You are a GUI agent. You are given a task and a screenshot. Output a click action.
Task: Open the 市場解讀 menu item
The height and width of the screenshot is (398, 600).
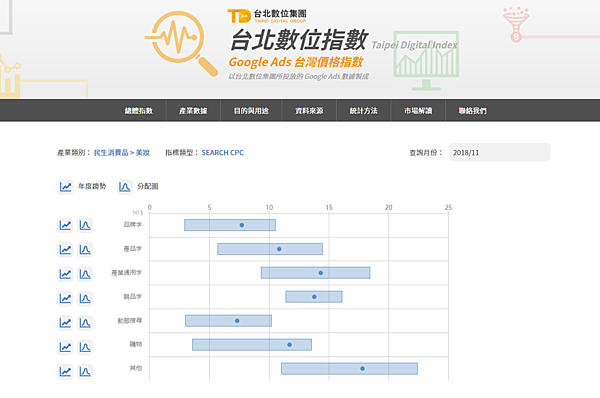point(418,111)
